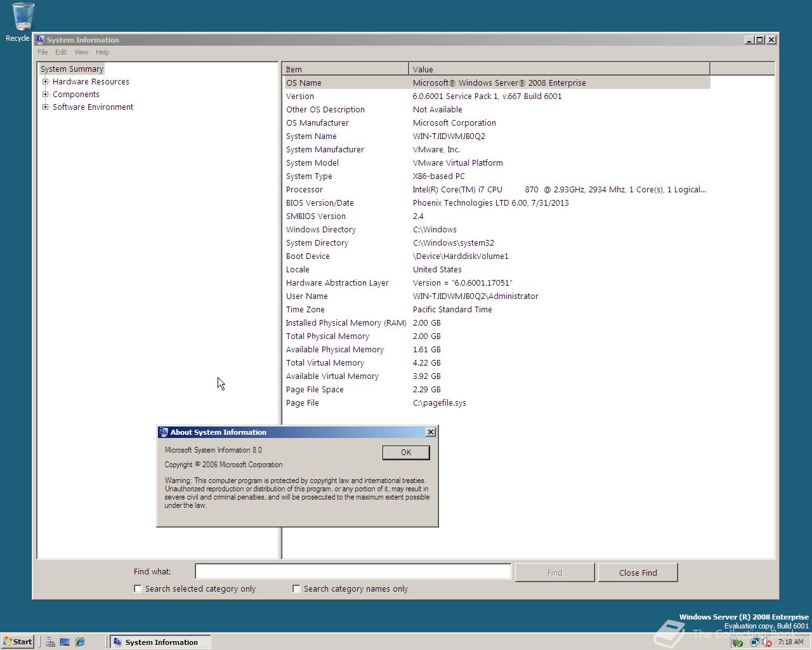
Task: Open the Edit menu
Action: [x=61, y=52]
